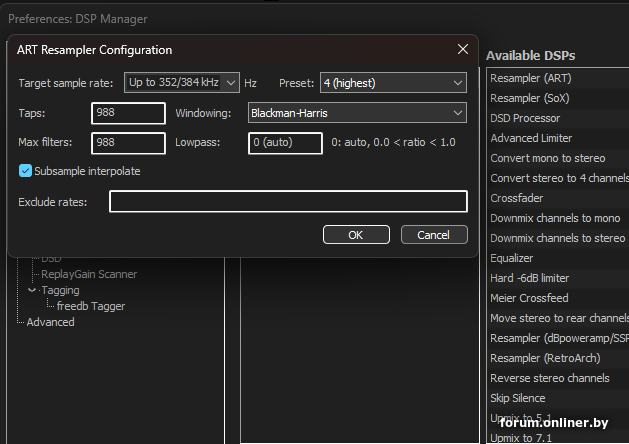Select Resampler (dBpoweramp/SSRC) DSP

[559, 339]
